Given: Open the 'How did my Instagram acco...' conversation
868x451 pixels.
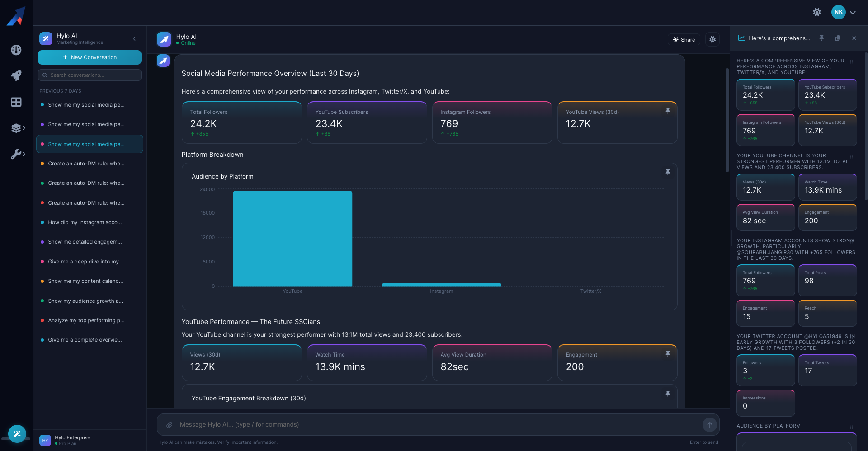Looking at the screenshot, I should (x=90, y=222).
